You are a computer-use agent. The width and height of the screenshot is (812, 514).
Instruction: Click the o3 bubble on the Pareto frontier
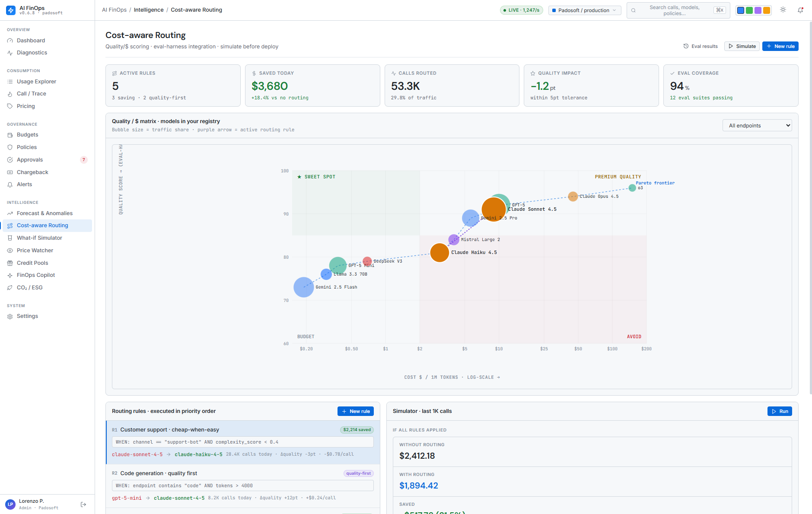tap(632, 188)
